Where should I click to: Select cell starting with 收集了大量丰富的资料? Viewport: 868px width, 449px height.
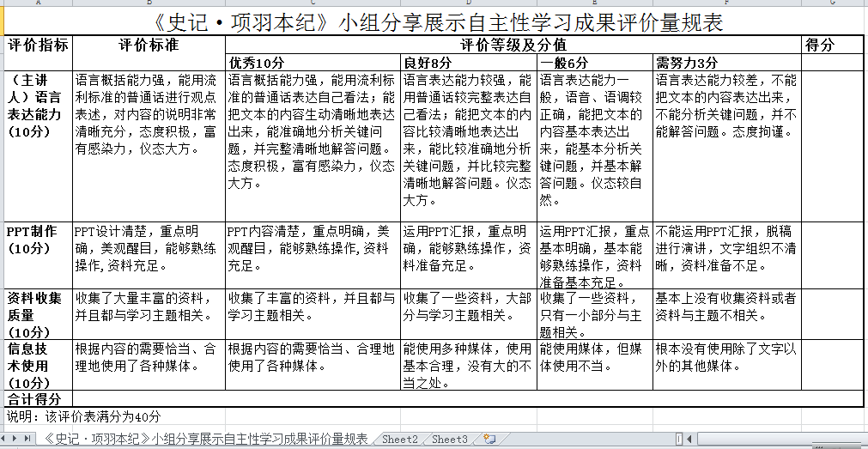pyautogui.click(x=149, y=314)
